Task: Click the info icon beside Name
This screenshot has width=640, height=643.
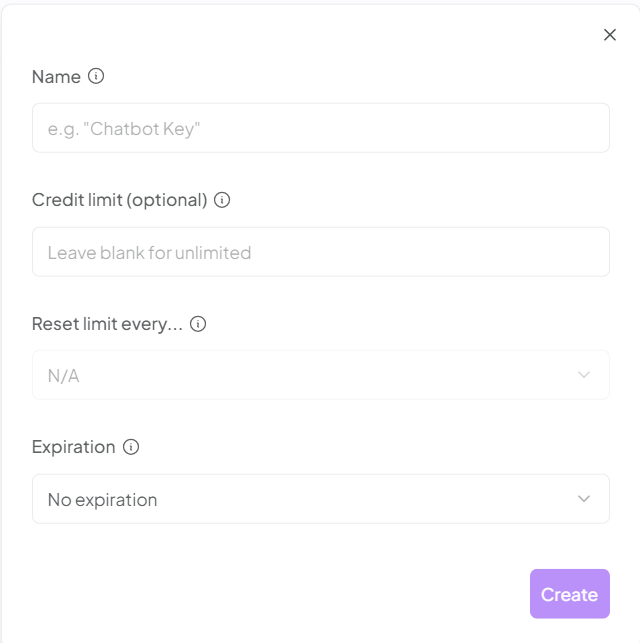Action: [x=96, y=76]
